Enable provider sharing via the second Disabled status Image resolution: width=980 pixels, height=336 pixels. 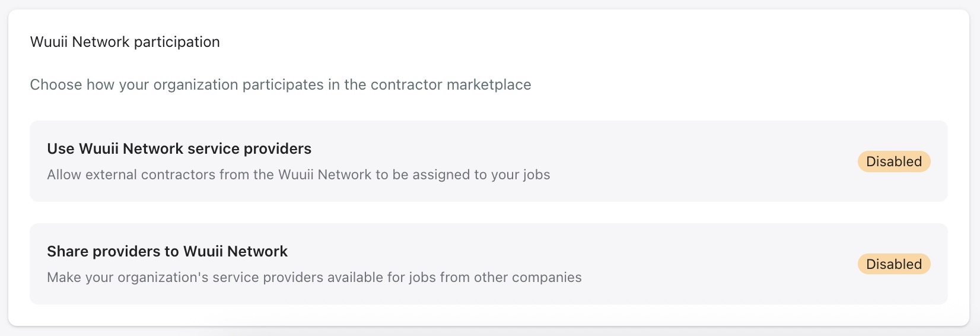pyautogui.click(x=893, y=264)
